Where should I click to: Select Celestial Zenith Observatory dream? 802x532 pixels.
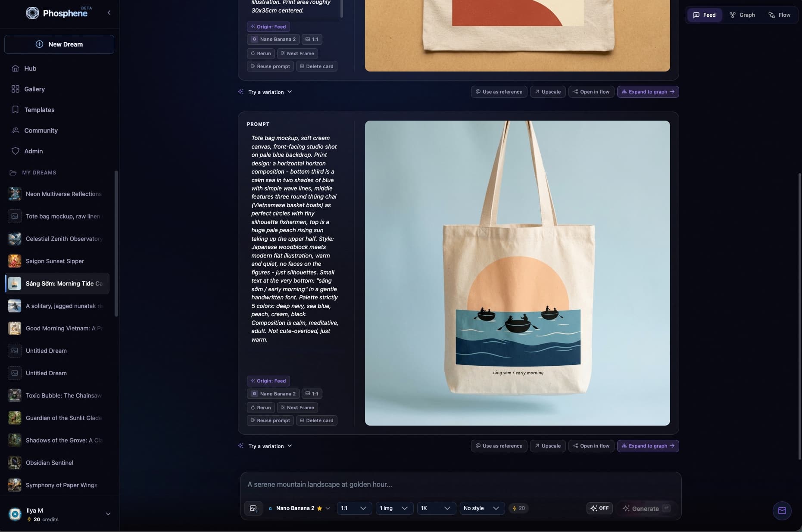[57, 239]
